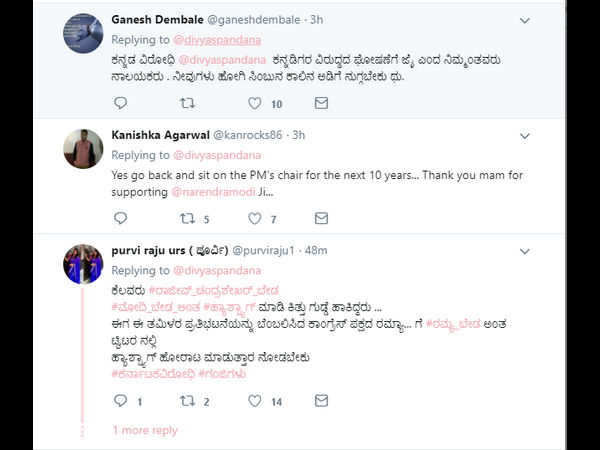Viewport: 600px width, 450px height.
Task: Expand the menu on Kanishka Agarwal's tweet
Action: coord(525,135)
